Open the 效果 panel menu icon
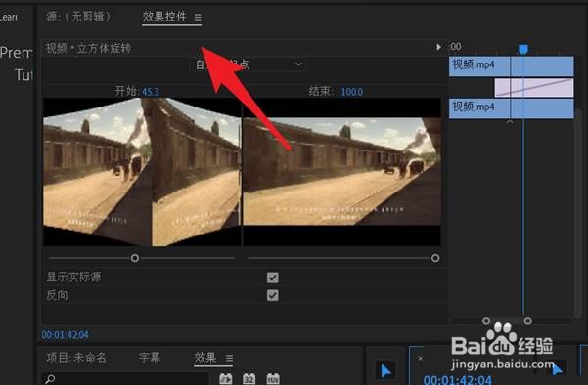Viewport: 588px width, 385px height. pos(229,358)
